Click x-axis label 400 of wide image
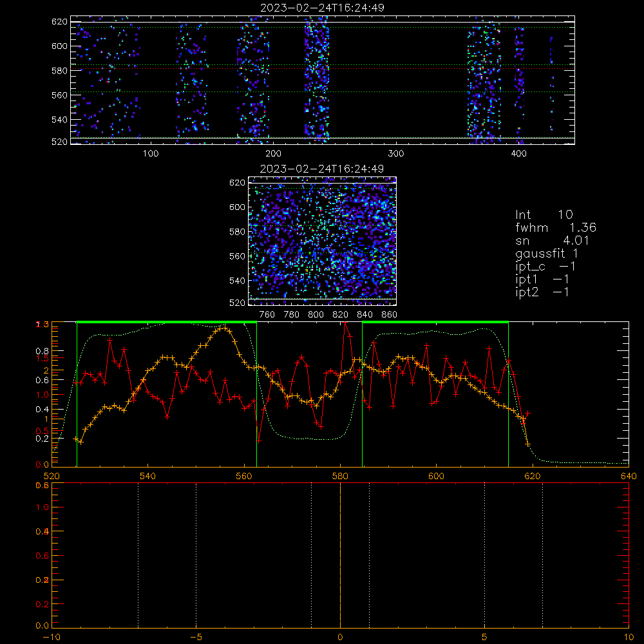The height and width of the screenshot is (644, 644). tap(518, 154)
